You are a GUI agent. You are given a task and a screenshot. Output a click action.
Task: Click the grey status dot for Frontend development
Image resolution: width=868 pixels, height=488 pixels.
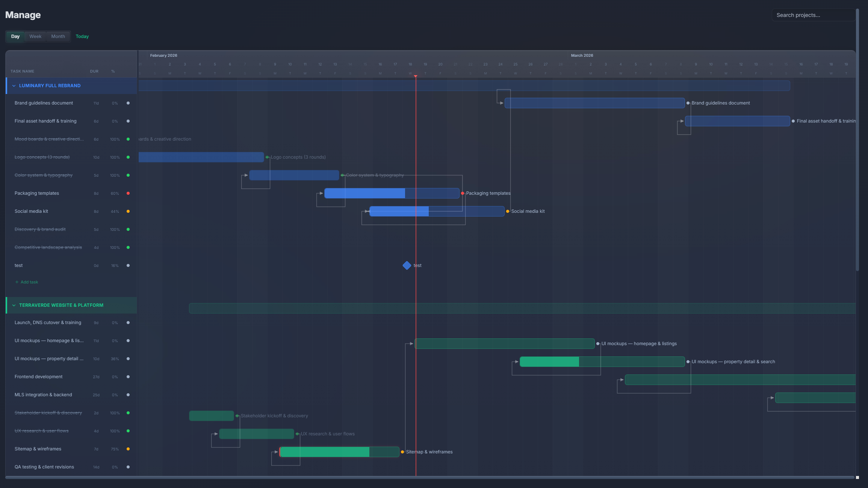(128, 377)
